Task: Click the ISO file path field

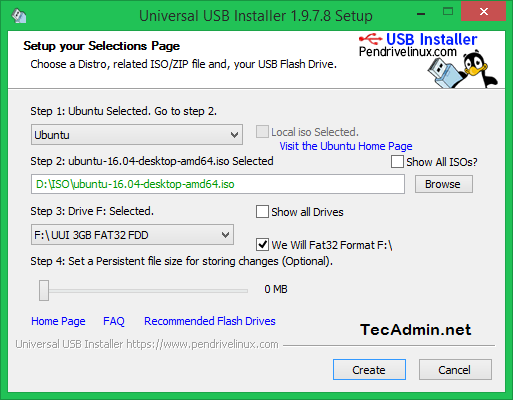Action: pyautogui.click(x=218, y=184)
